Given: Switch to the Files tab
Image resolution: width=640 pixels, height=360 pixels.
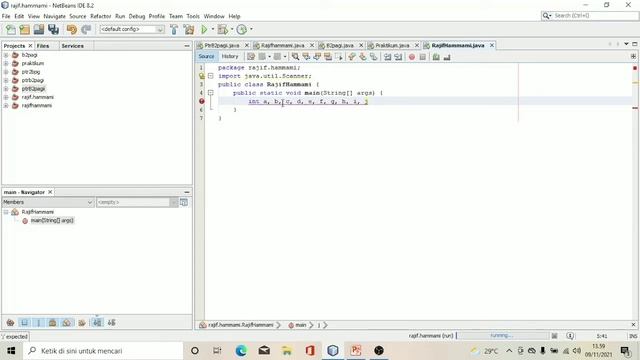Looking at the screenshot, I should point(43,46).
